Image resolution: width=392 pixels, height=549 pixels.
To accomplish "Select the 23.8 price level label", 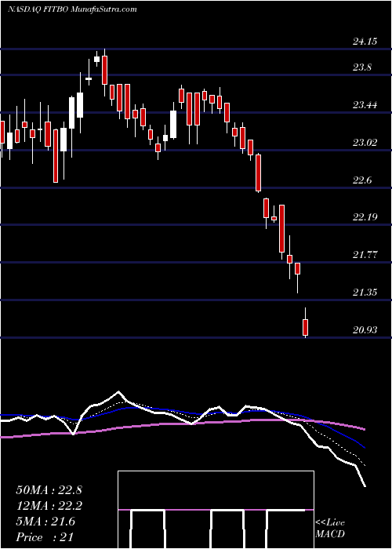I will pos(362,67).
